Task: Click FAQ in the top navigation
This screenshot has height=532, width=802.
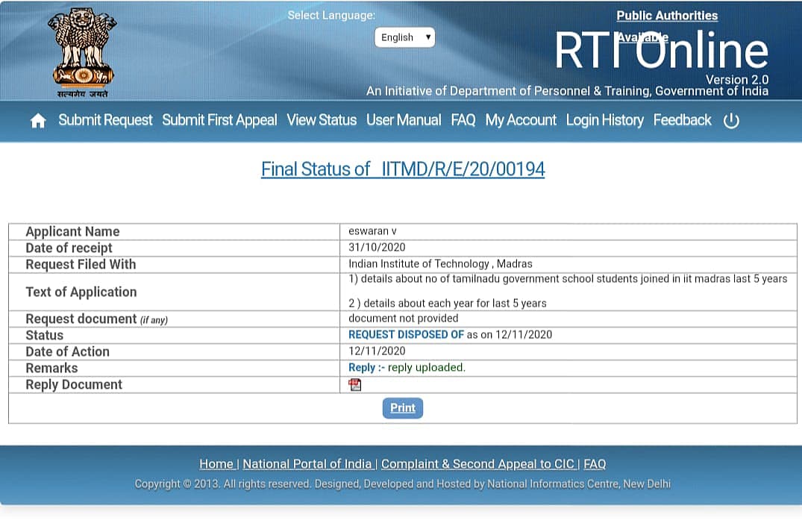Action: point(463,120)
